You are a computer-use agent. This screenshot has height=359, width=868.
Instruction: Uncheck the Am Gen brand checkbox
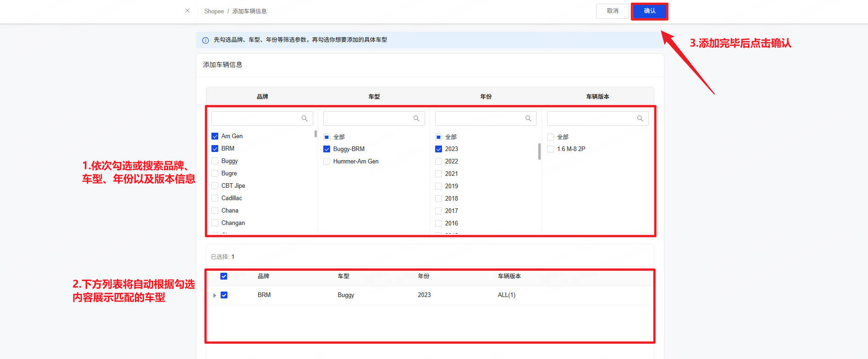215,136
